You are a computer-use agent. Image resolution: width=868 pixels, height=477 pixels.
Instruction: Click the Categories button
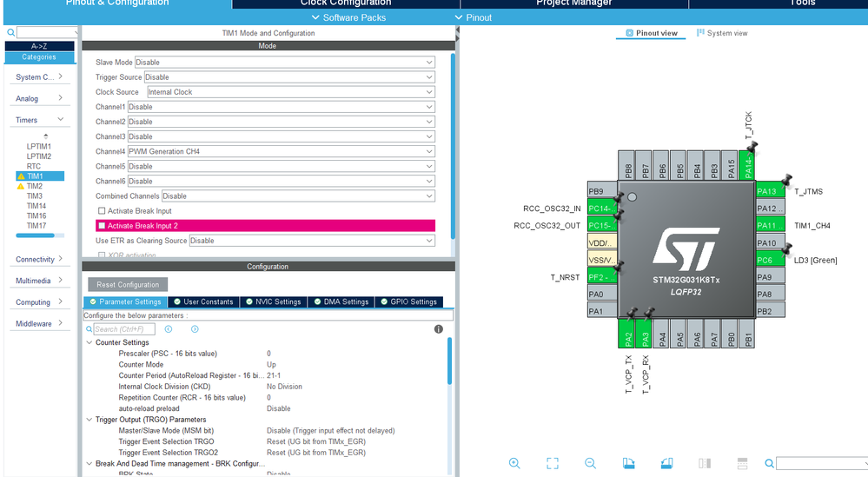[x=39, y=57]
